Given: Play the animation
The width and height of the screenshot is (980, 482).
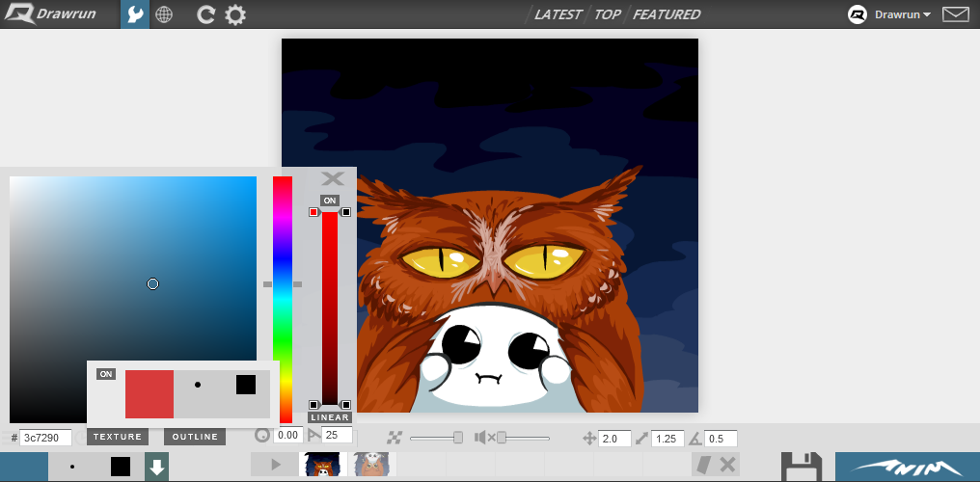Looking at the screenshot, I should click(x=276, y=465).
